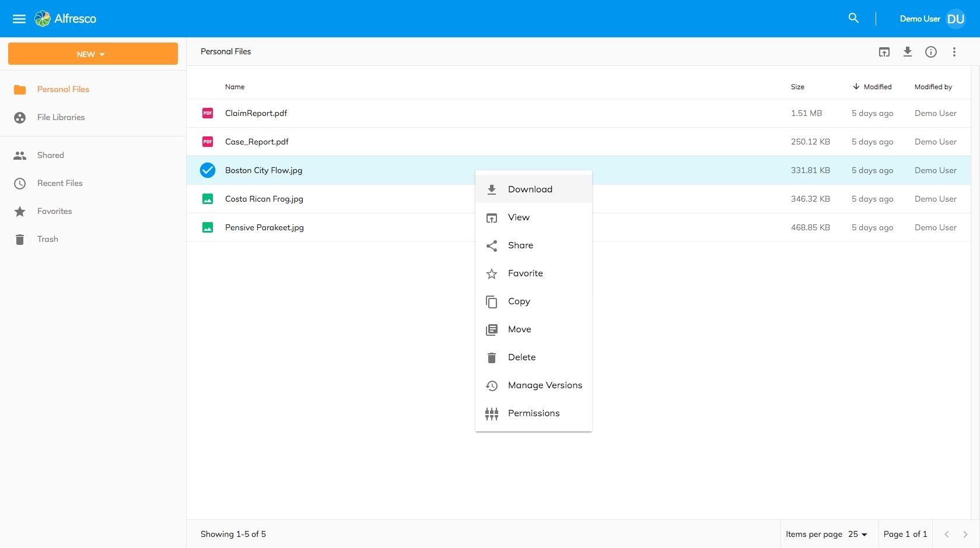Screen dimensions: 980x548
Task: Choose Download from the context menu
Action: 534,189
